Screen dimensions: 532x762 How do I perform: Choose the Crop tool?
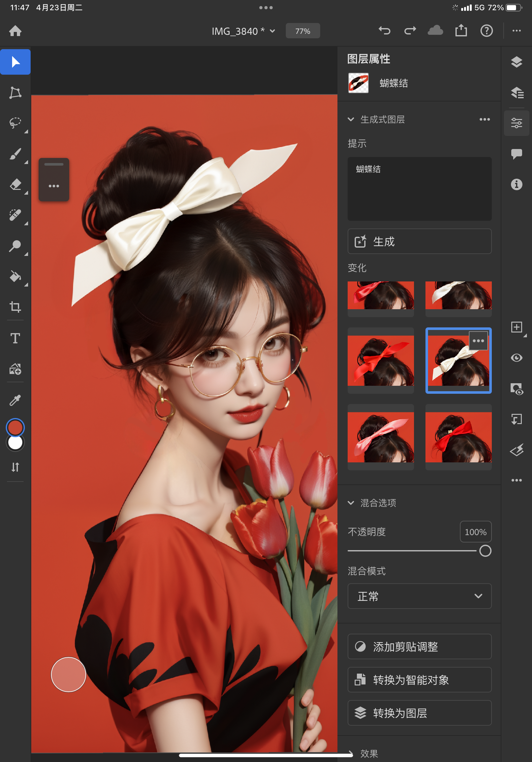(x=15, y=307)
